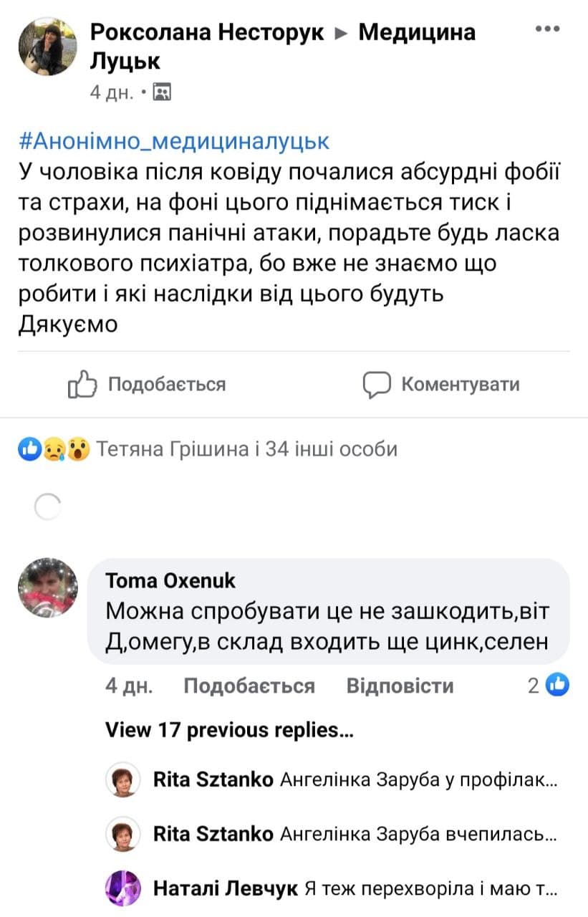Open the #Анонімно_медициналуцьк hashtag
The width and height of the screenshot is (588, 917).
click(x=173, y=140)
